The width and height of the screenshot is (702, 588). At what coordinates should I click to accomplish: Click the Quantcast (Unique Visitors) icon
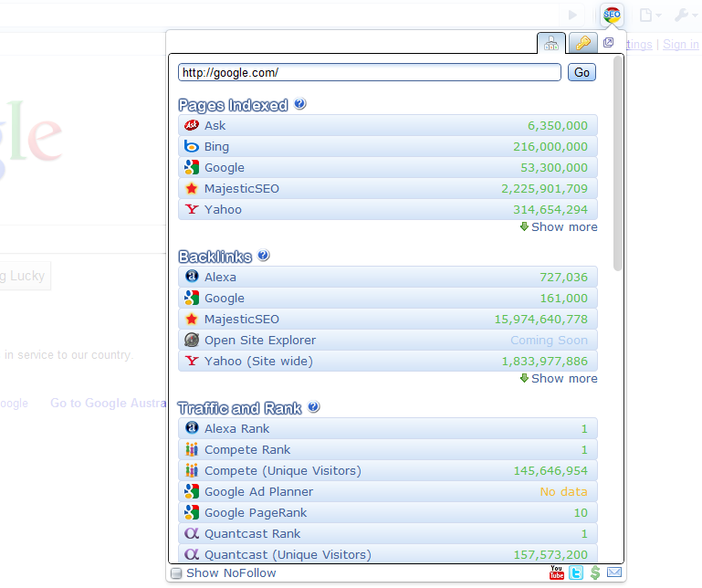(192, 554)
